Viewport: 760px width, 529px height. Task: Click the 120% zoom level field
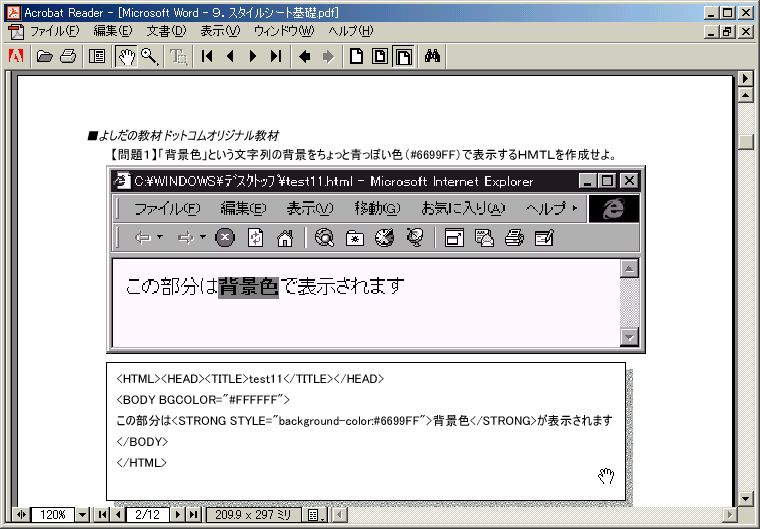coord(52,514)
